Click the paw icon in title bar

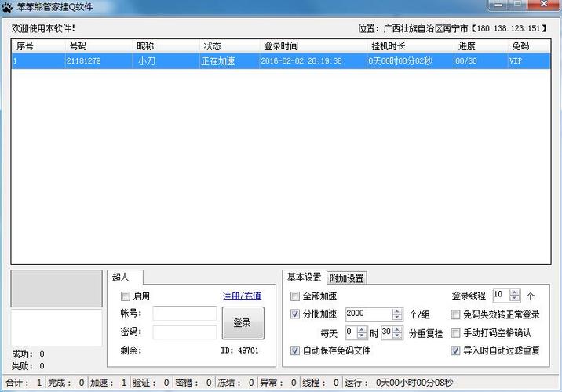point(8,7)
